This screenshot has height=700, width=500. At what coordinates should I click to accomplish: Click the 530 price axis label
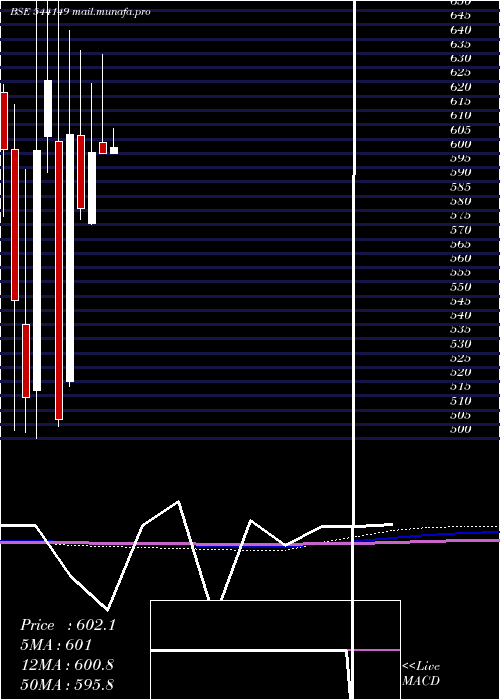[x=460, y=344]
